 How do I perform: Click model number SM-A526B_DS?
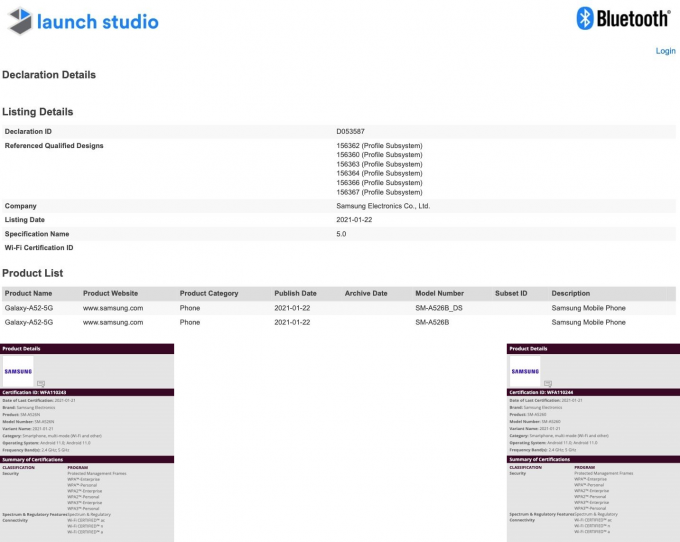pyautogui.click(x=438, y=308)
